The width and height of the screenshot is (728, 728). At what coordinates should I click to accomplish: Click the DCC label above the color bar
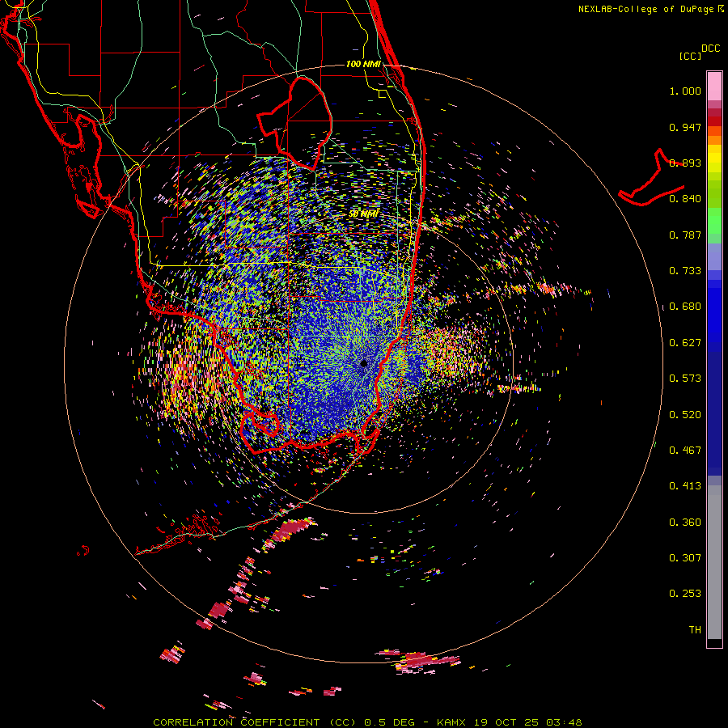point(710,49)
